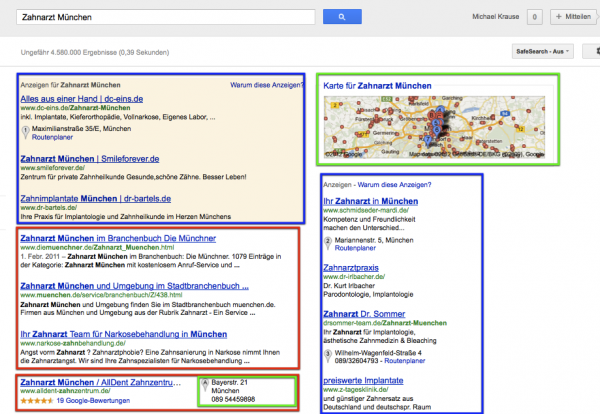Click www.z-tagesklinik.de URL text
600x414 pixels.
[x=356, y=390]
